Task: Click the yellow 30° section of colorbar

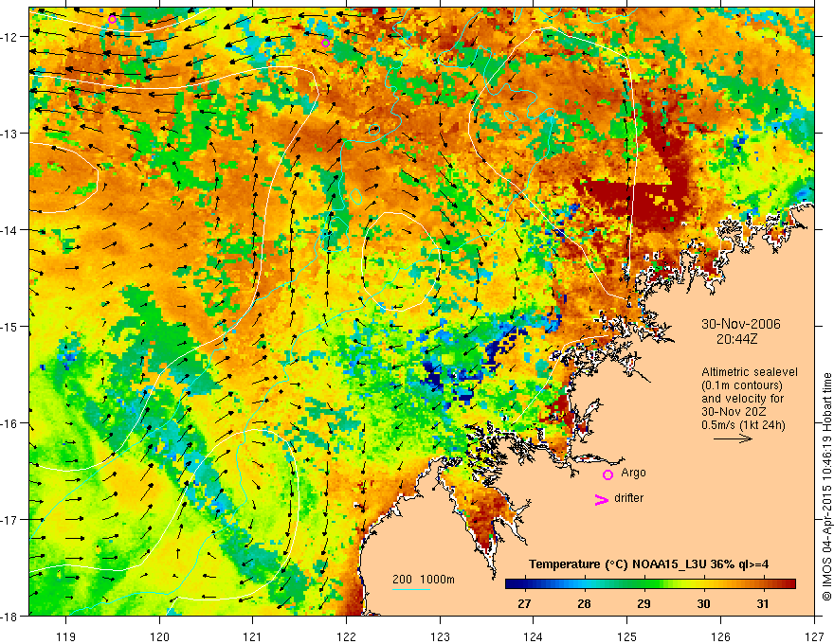Action: [703, 584]
